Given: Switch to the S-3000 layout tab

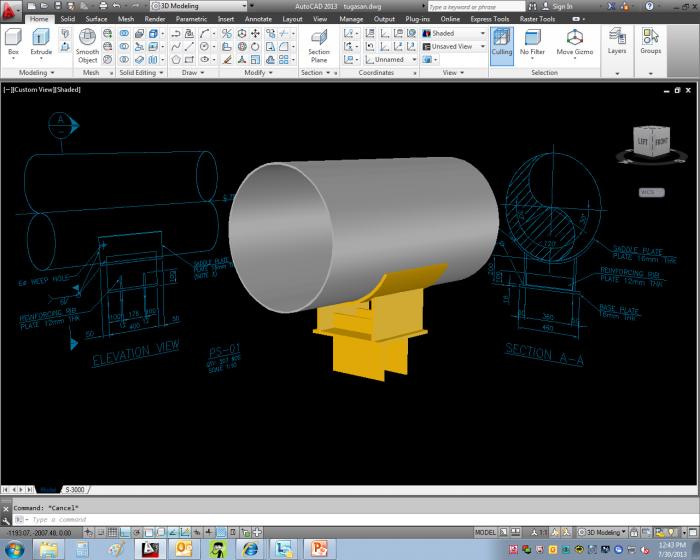Looking at the screenshot, I should pyautogui.click(x=75, y=489).
